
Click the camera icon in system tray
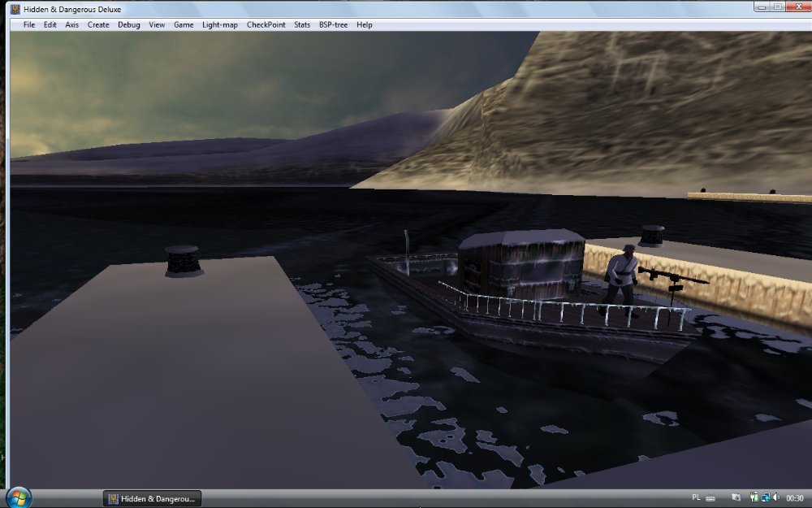pos(736,497)
